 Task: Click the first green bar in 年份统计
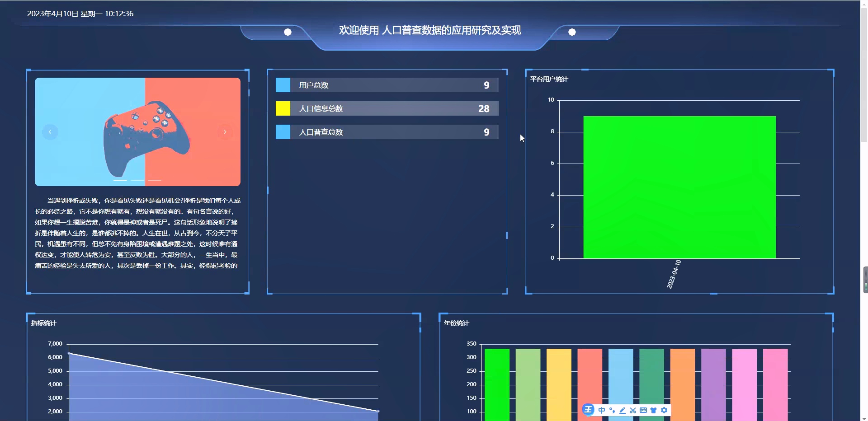click(x=496, y=384)
